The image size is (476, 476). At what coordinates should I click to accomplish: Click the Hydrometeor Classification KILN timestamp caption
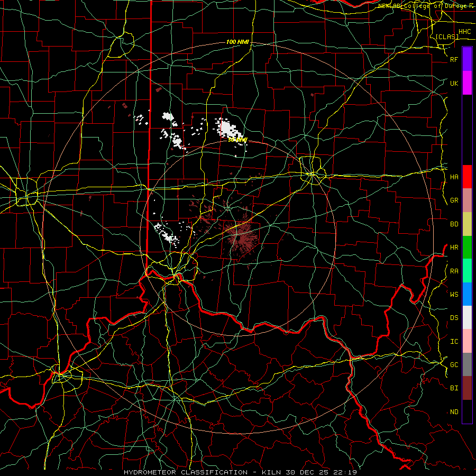(240, 472)
